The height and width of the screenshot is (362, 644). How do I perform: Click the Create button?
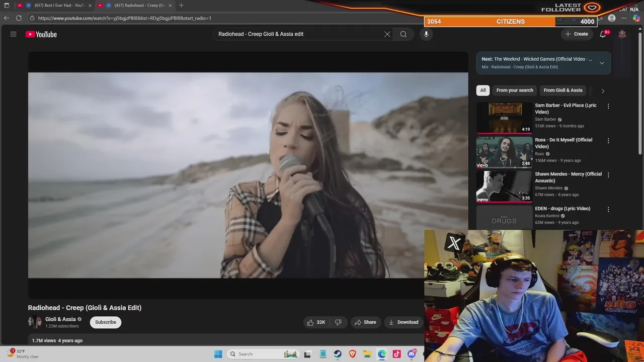tap(577, 34)
